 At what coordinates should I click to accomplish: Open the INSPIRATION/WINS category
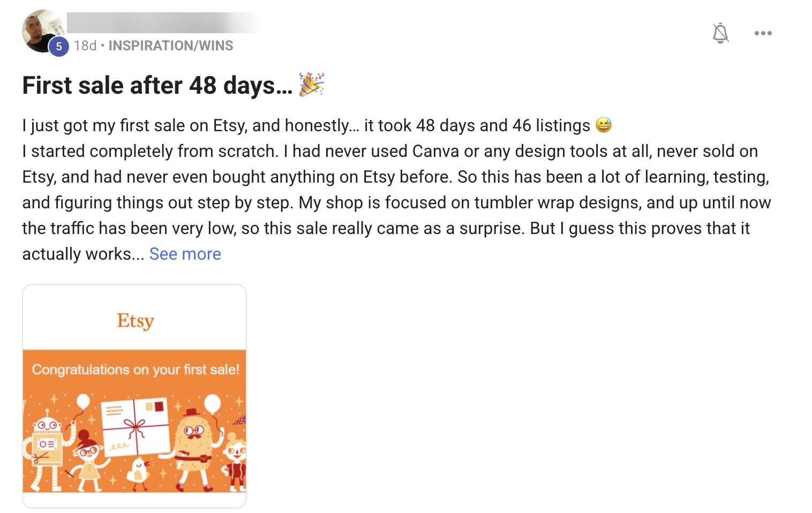point(170,46)
